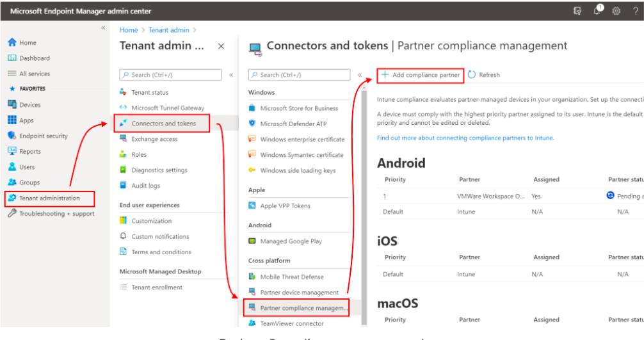Click the Pending status for VMWare
644x340 pixels.
pyautogui.click(x=625, y=196)
